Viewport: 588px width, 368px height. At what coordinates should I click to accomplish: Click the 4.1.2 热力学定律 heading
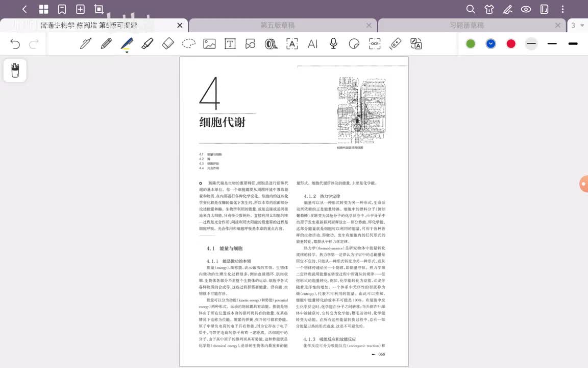click(x=322, y=196)
